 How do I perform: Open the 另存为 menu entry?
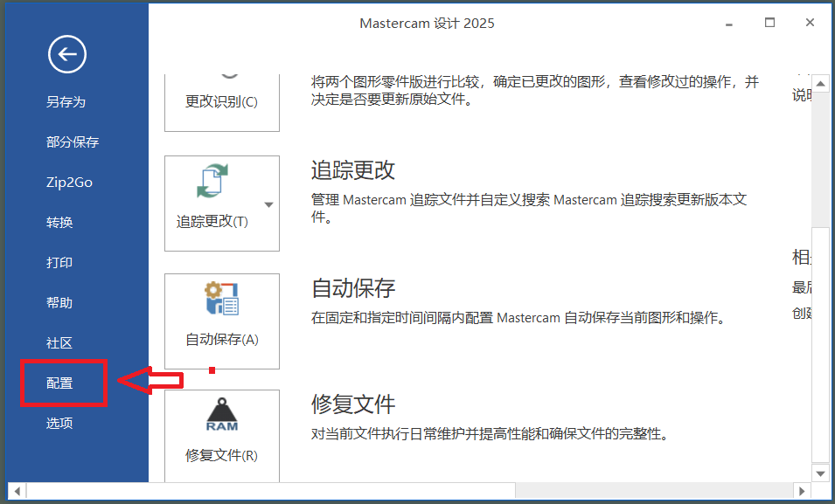coord(66,101)
